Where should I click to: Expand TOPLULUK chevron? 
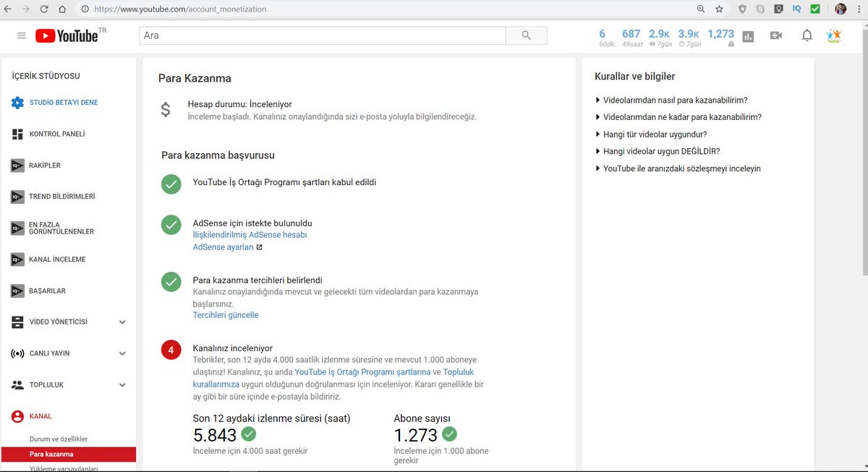click(x=122, y=385)
